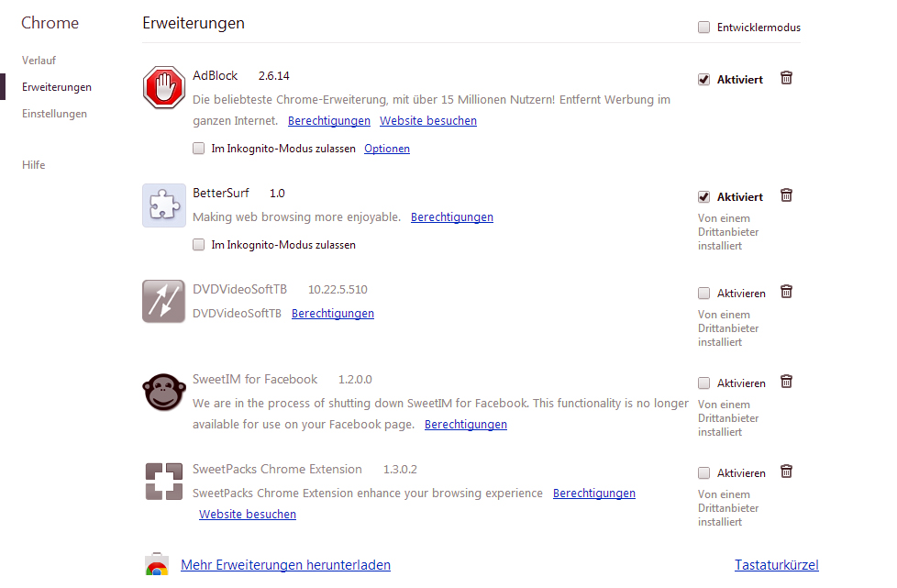
Task: Click the DVDVideoSoftTB arrows icon
Action: pyautogui.click(x=163, y=302)
